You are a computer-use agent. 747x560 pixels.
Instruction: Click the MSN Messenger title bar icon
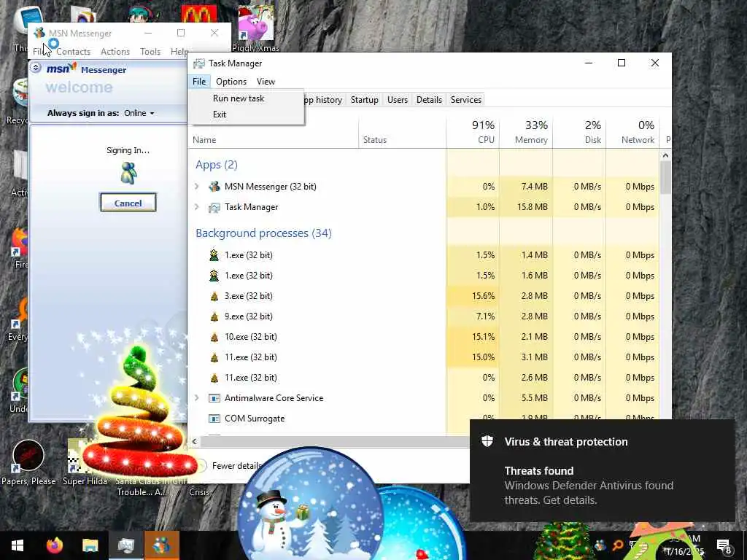39,33
